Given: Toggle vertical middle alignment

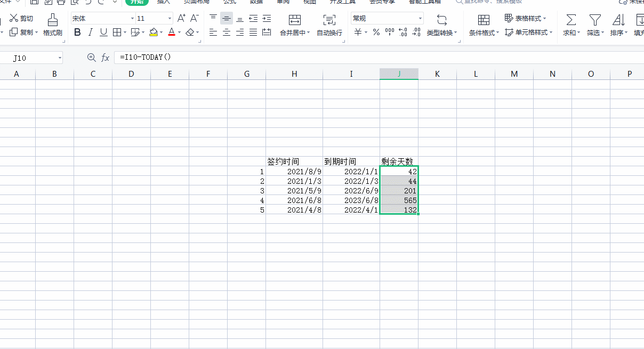Looking at the screenshot, I should click(227, 19).
